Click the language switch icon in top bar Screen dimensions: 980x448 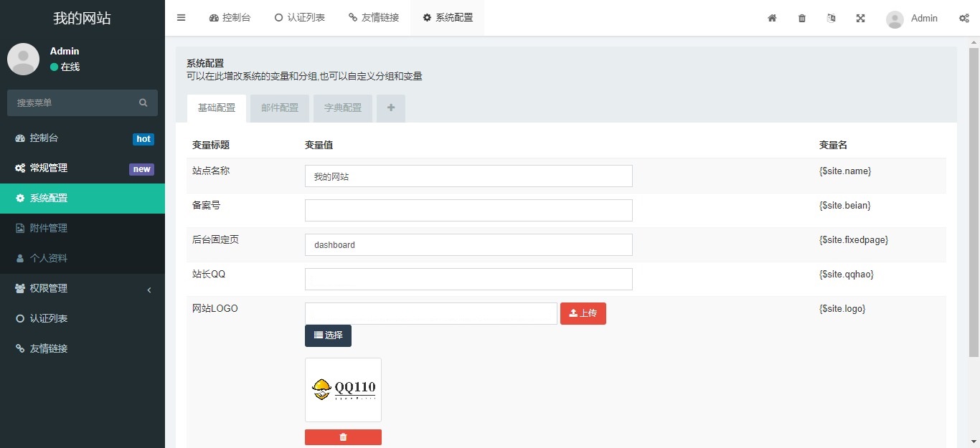(x=831, y=18)
